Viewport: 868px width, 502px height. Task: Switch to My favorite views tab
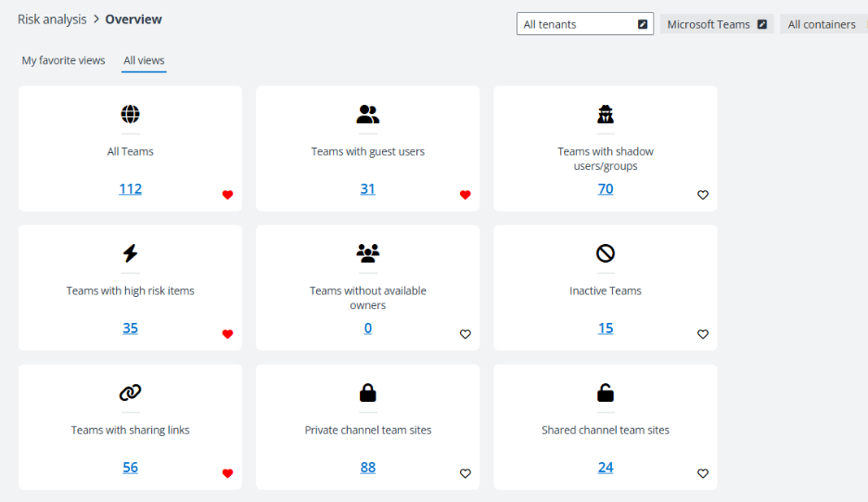coord(64,60)
